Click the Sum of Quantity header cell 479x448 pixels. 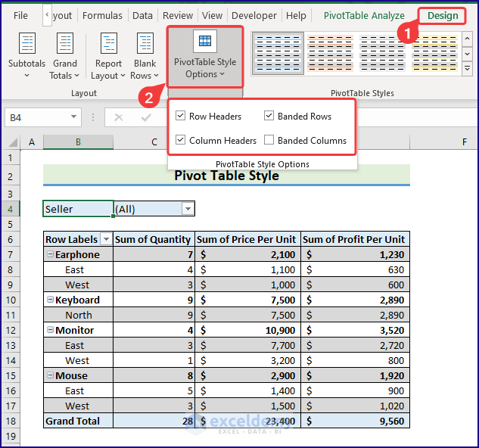pyautogui.click(x=154, y=239)
